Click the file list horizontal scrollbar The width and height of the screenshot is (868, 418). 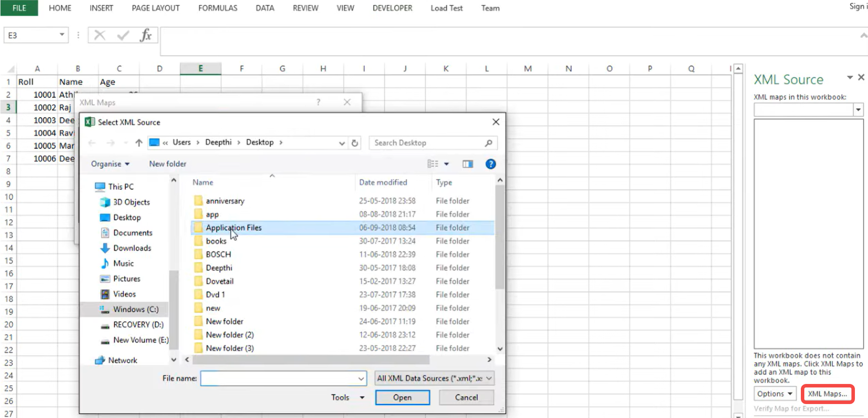point(311,360)
